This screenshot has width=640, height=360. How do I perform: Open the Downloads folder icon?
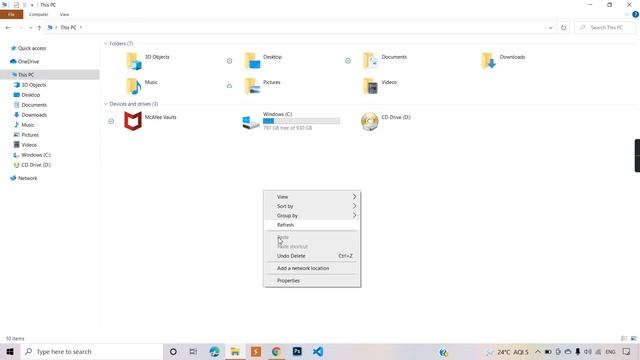tap(489, 61)
